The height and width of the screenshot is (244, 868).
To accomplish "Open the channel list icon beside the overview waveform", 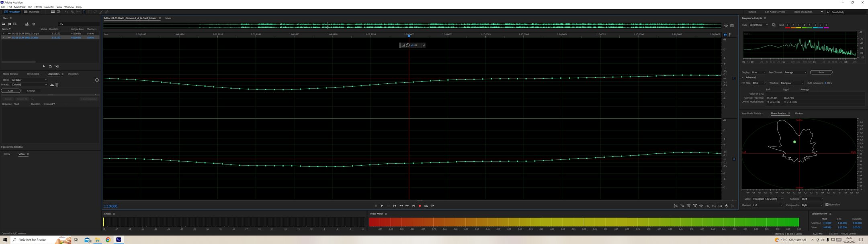I will pos(732,26).
